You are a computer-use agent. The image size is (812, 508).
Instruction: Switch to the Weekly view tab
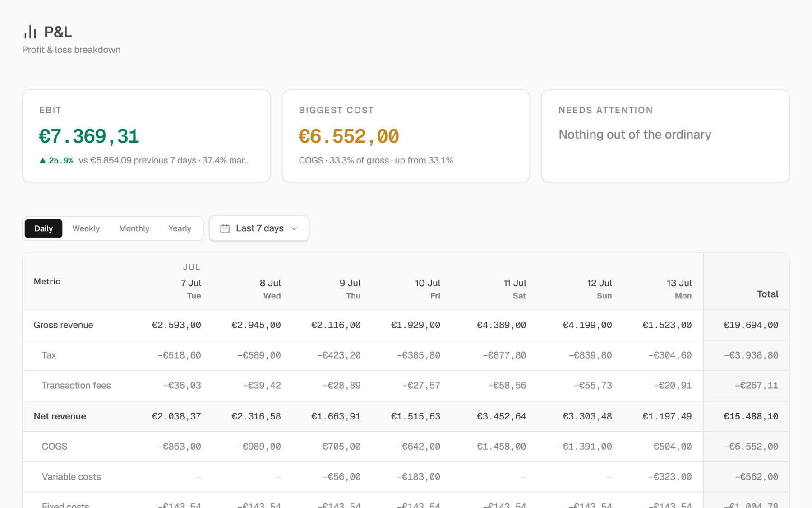(x=86, y=228)
